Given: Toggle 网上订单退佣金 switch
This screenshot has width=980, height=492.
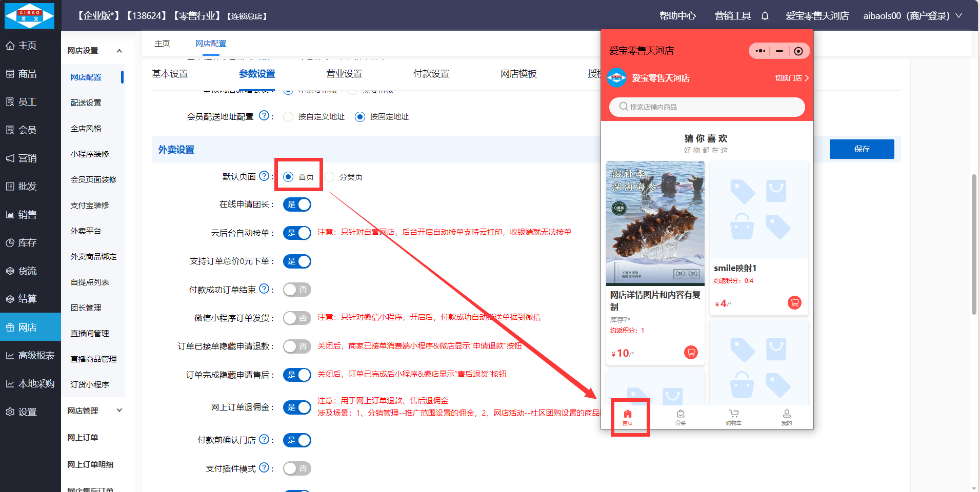Looking at the screenshot, I should coord(297,407).
